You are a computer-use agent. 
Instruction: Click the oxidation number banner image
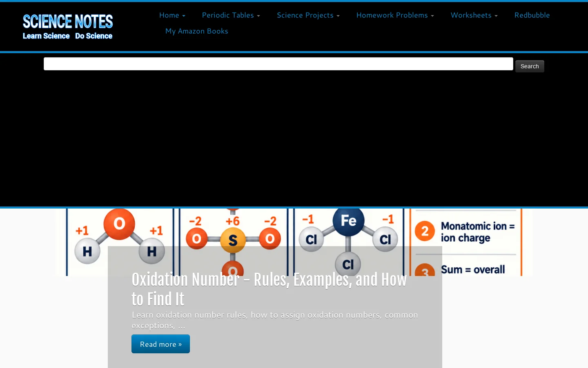coord(294,242)
